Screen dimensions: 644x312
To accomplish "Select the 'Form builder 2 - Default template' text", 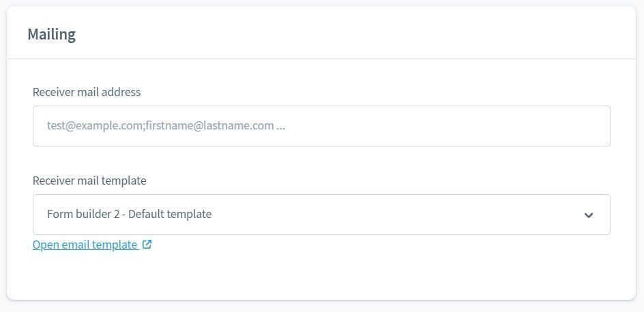I will click(130, 215).
